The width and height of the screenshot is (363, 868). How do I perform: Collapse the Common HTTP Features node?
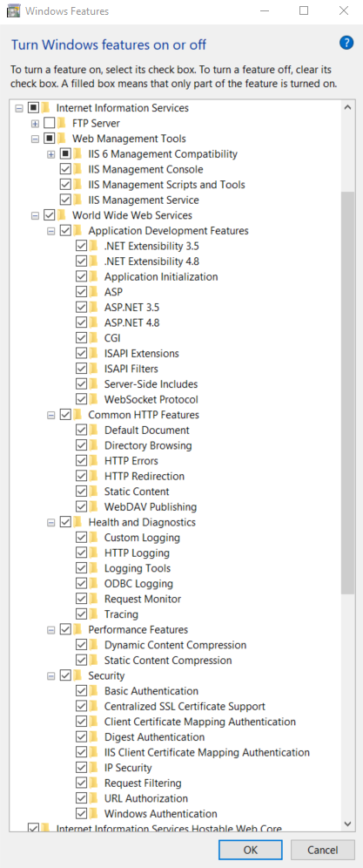(50, 415)
